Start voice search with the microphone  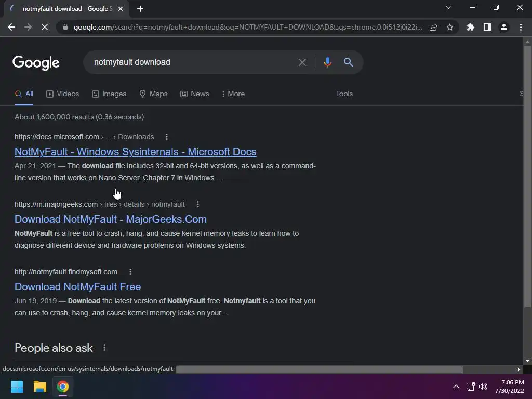327,62
